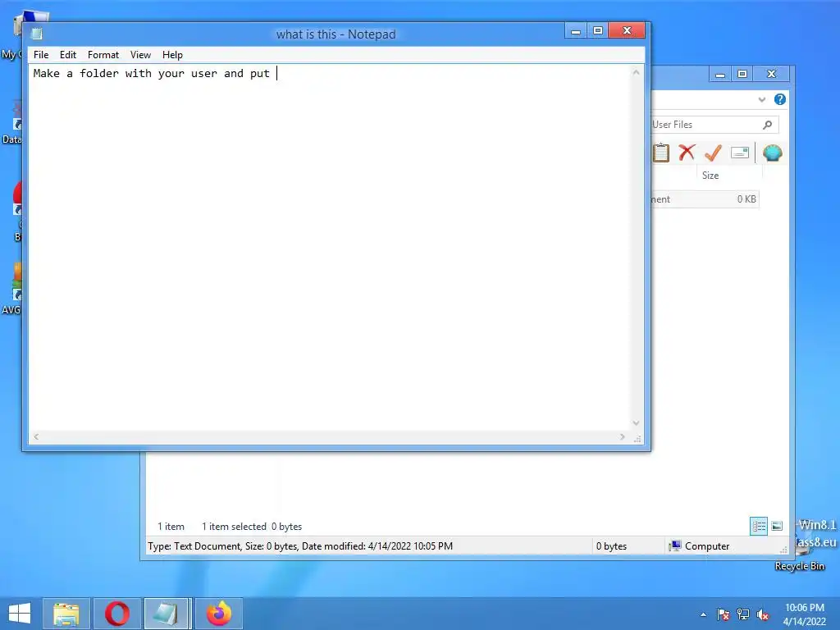Open Explorer Help via blue question mark

(x=780, y=99)
